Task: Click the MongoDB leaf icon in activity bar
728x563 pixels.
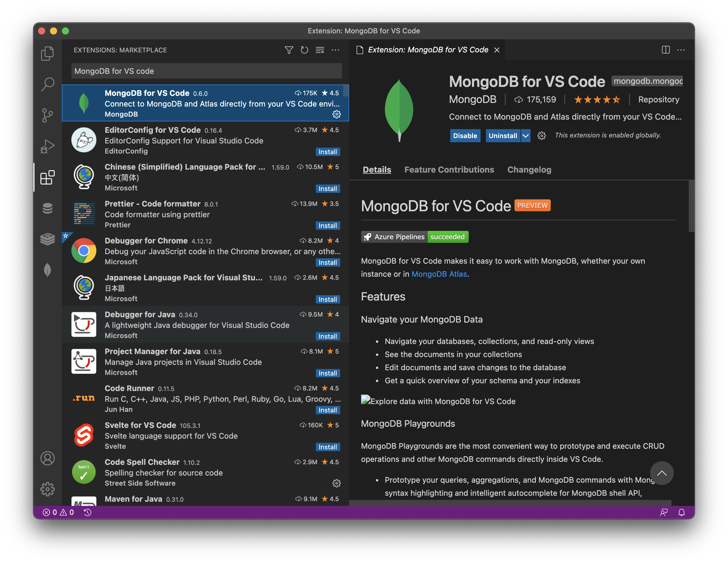Action: (47, 270)
